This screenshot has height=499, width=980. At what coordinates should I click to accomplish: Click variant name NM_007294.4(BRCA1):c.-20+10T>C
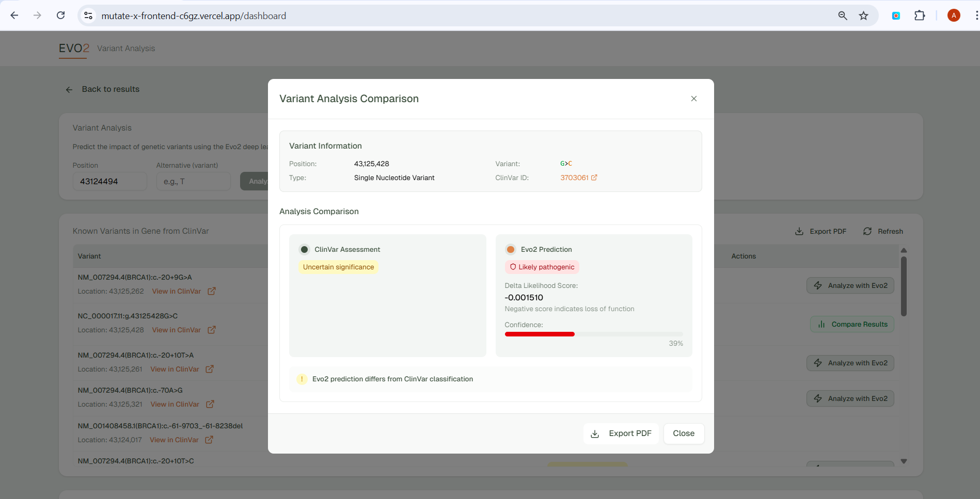point(136,461)
